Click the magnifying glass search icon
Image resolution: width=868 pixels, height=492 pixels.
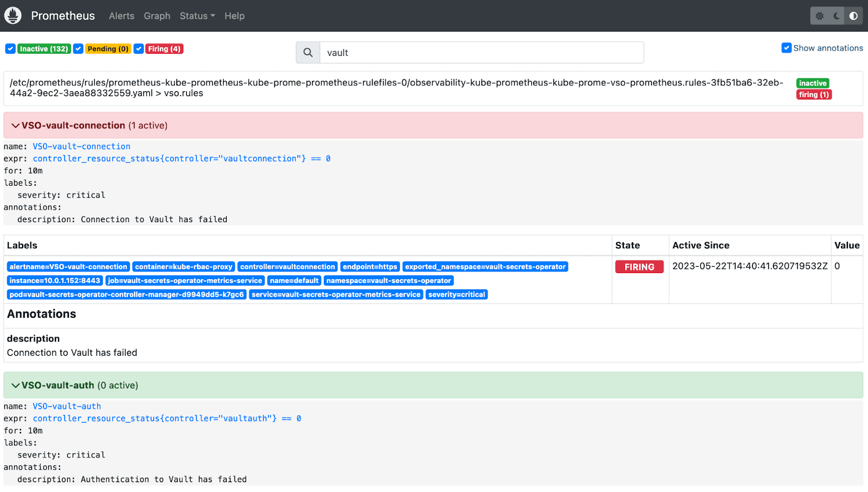[308, 53]
